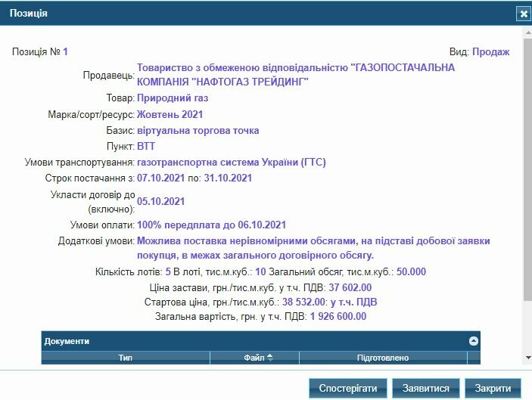The width and height of the screenshot is (532, 400).
Task: Click the ВТТ point value
Action: pos(146,146)
